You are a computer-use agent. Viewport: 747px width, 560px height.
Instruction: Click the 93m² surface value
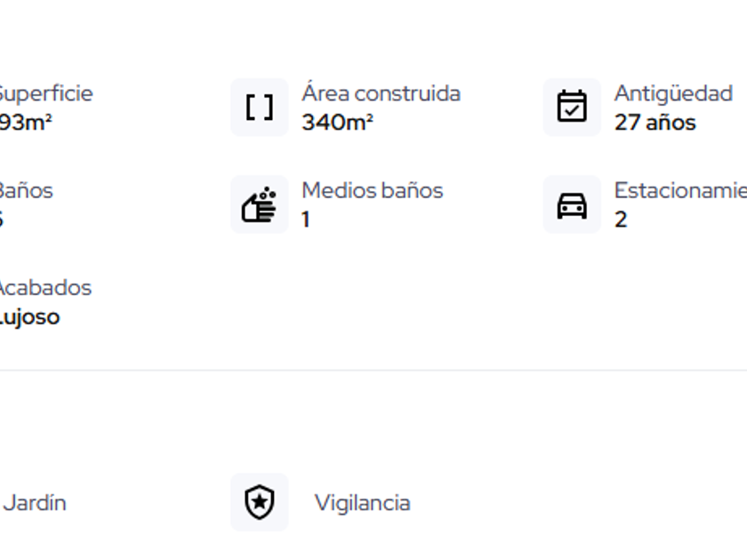(x=26, y=123)
